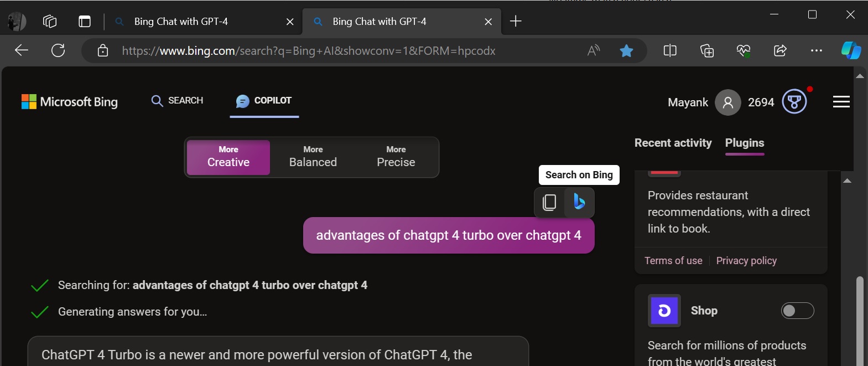Open the Terms of use link
This screenshot has height=366, width=868.
pos(673,261)
